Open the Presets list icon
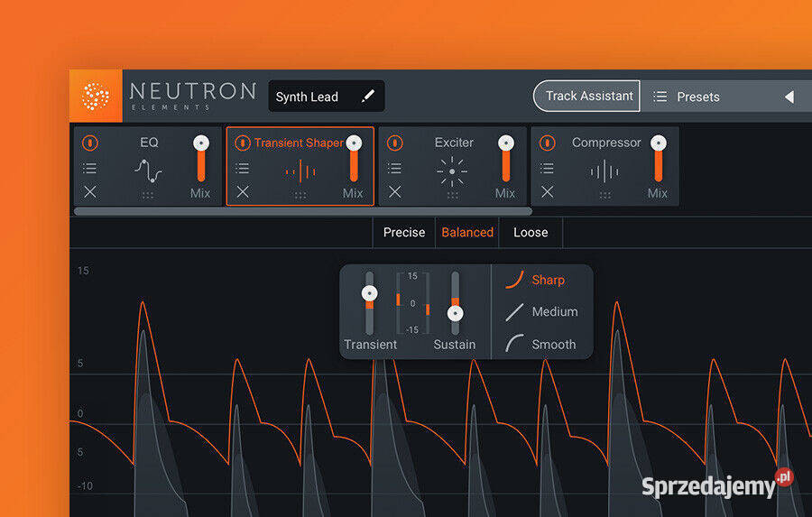 pyautogui.click(x=660, y=97)
